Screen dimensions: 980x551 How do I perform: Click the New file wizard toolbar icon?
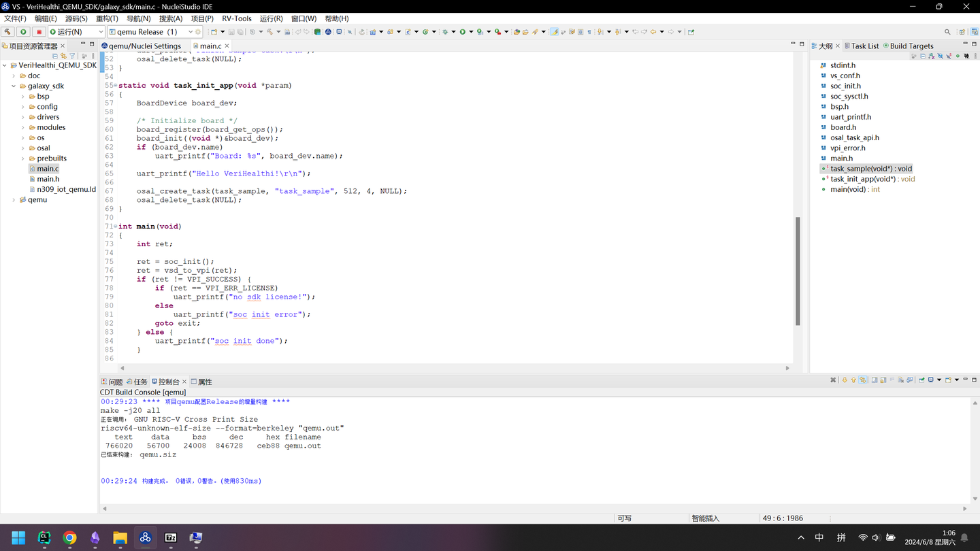pyautogui.click(x=214, y=32)
